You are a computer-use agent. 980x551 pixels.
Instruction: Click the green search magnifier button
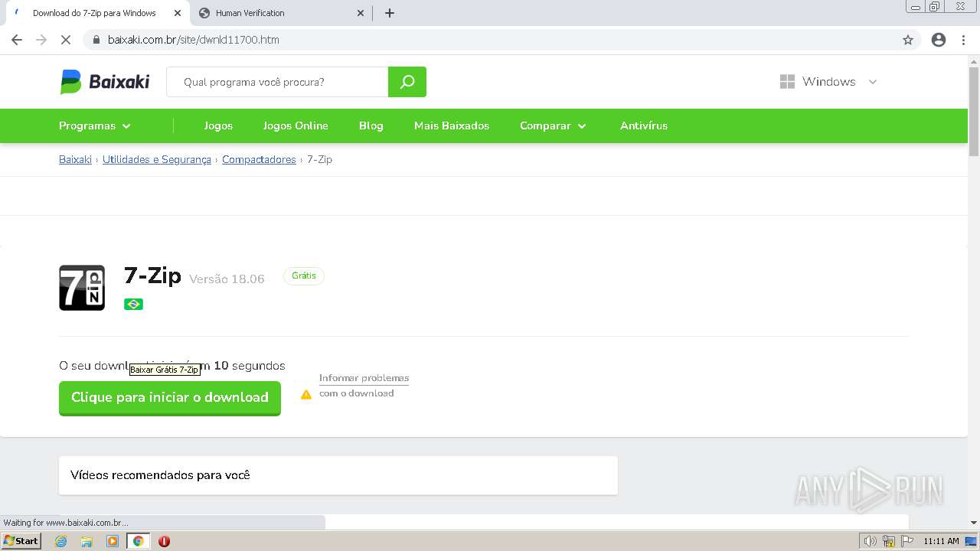(407, 82)
